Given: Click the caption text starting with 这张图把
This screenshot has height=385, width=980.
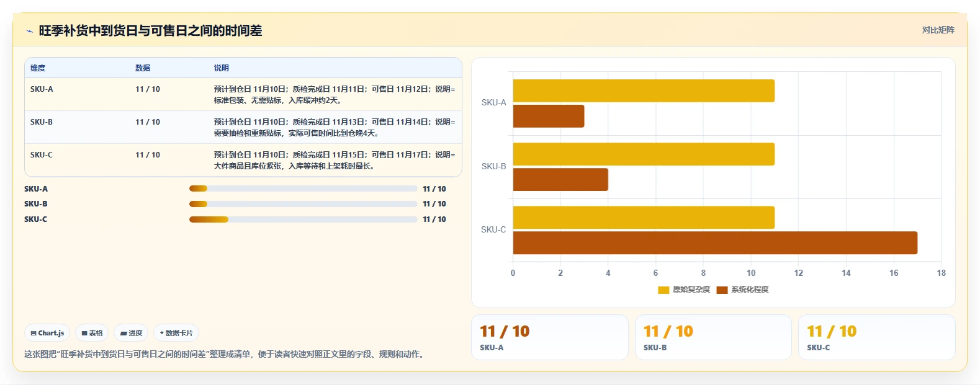Looking at the screenshot, I should 225,354.
